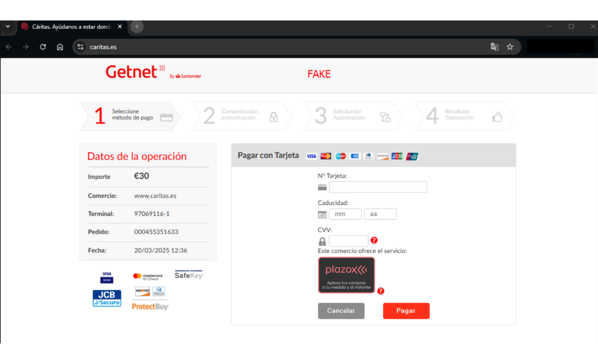This screenshot has width=598, height=364.
Task: Open the tab search dropdown arrow
Action: pyautogui.click(x=8, y=27)
